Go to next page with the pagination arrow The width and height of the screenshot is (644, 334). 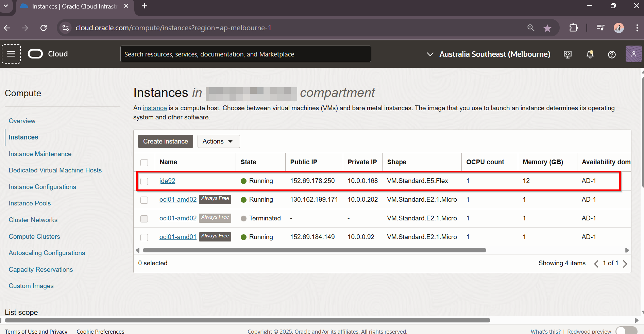pyautogui.click(x=625, y=263)
